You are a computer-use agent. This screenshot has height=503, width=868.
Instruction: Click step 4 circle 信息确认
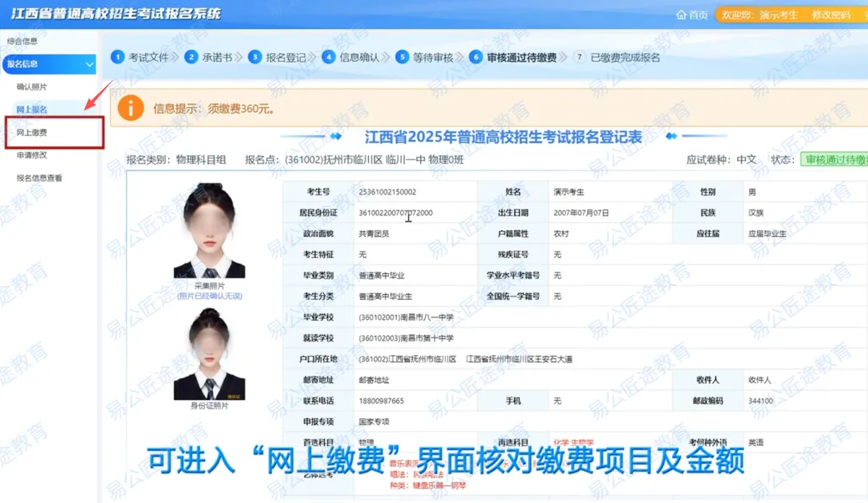pyautogui.click(x=328, y=57)
